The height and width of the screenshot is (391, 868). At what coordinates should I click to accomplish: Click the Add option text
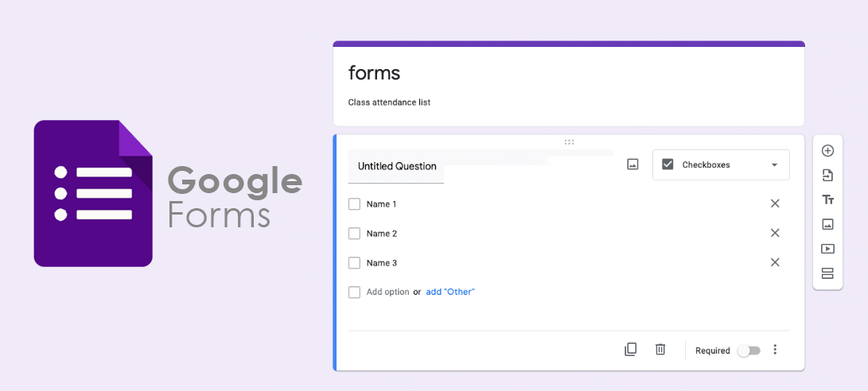point(387,292)
